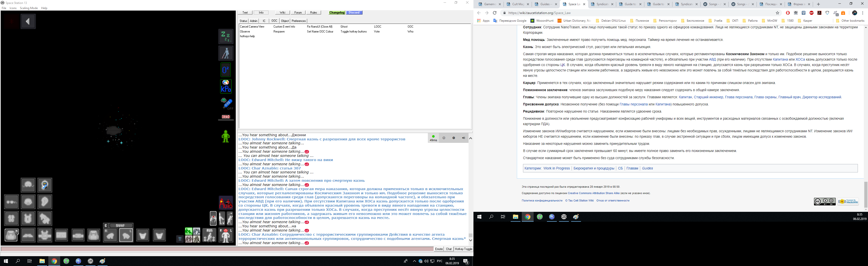Click the ear slot in inventory
The width and height of the screenshot is (868, 266).
[45, 202]
